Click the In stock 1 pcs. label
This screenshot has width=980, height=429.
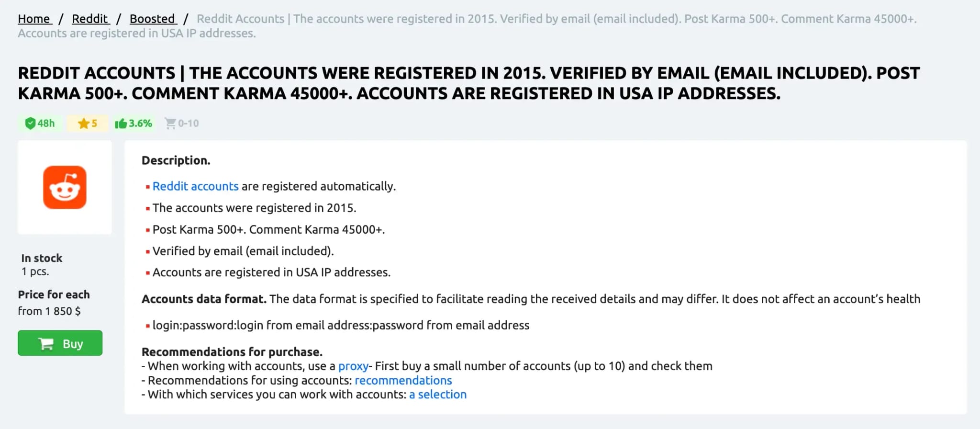42,264
